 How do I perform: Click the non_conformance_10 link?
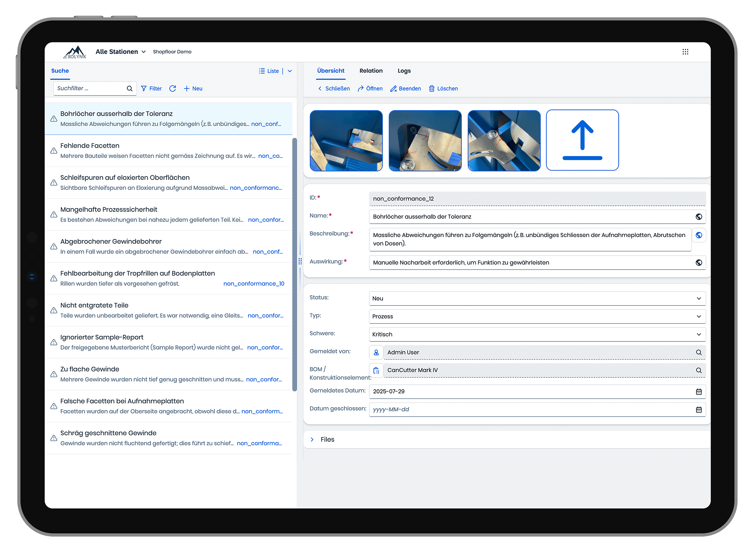(254, 284)
